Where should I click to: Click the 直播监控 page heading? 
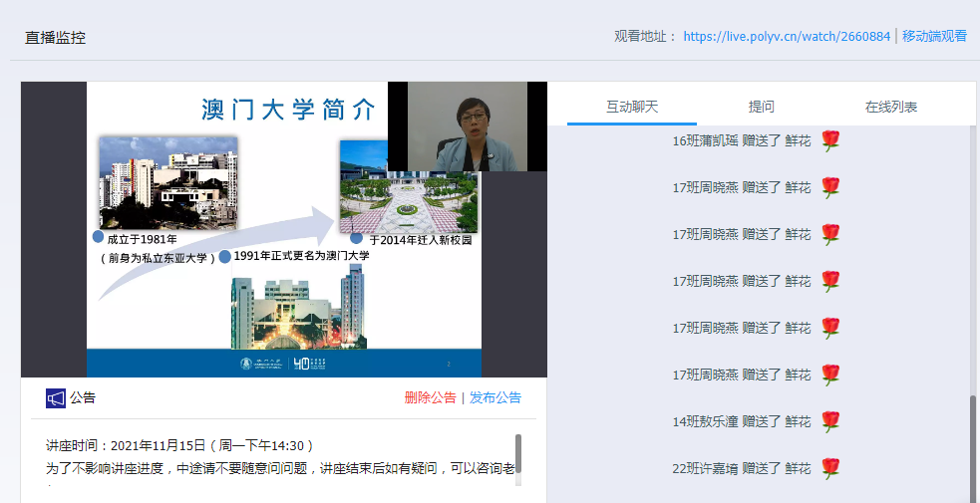(55, 38)
